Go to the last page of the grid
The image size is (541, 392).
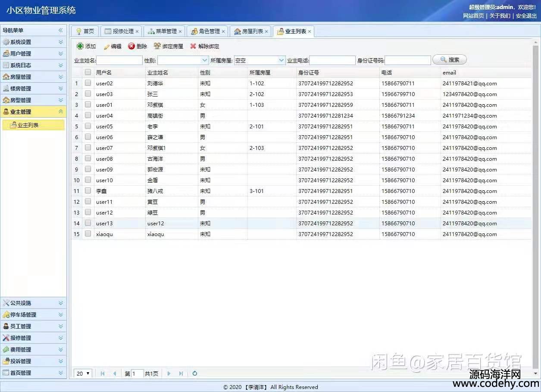pos(181,373)
